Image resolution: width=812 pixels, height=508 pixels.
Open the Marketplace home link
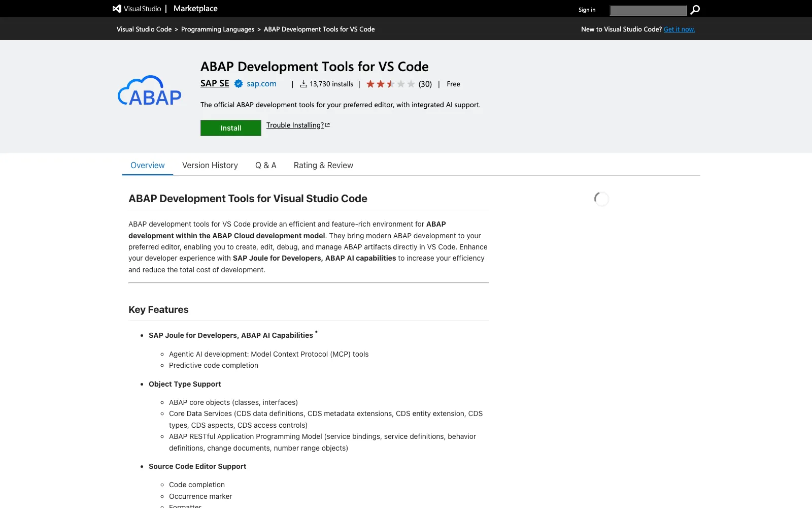[195, 9]
